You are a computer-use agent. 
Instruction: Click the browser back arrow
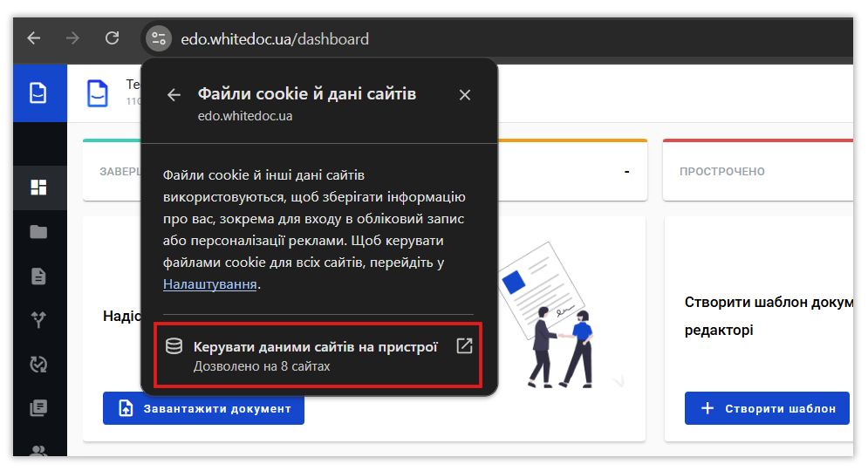(34, 38)
